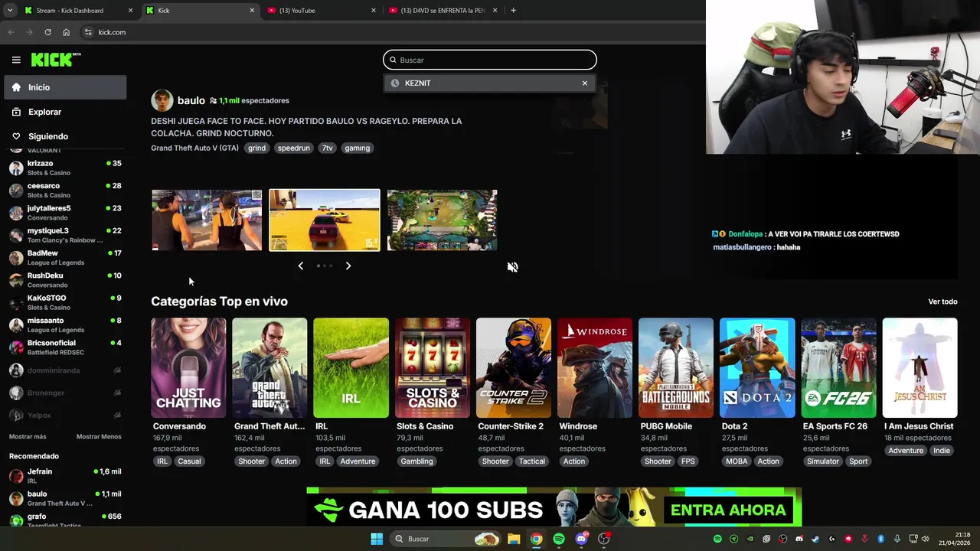
Task: Open Explorar in sidebar
Action: tap(65, 112)
